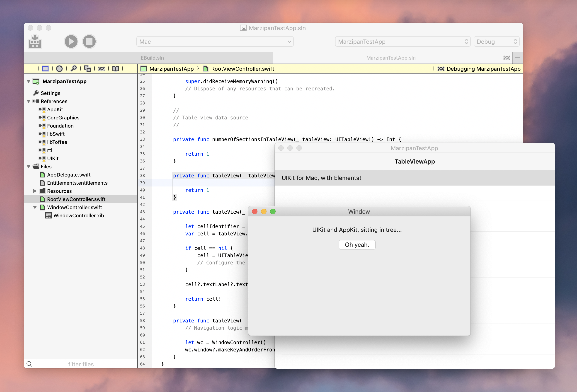Show the project navigator blue square icon

[45, 68]
